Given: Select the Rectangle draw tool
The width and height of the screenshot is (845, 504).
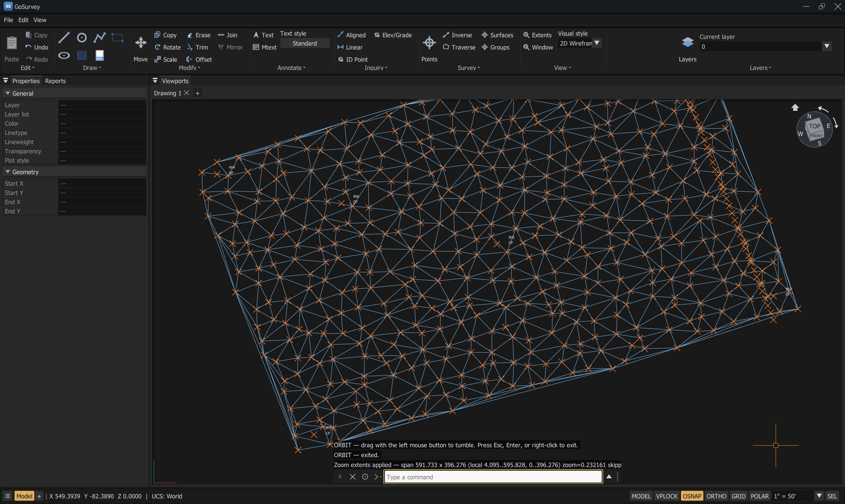Looking at the screenshot, I should click(118, 37).
